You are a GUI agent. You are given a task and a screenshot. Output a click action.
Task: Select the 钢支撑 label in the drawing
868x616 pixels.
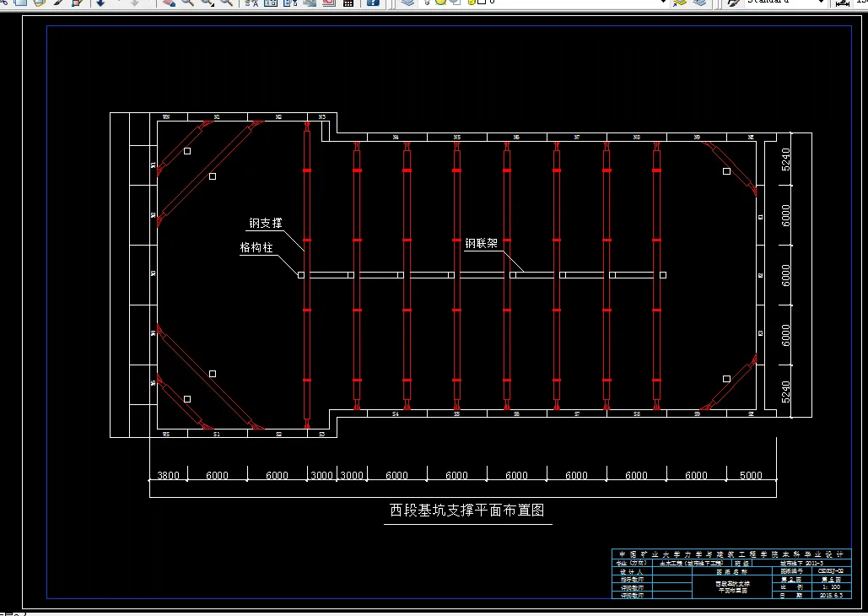pyautogui.click(x=265, y=223)
